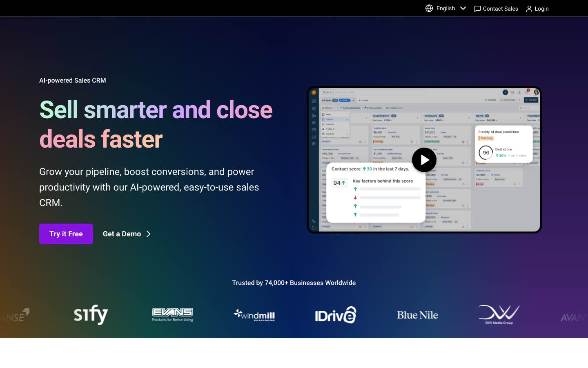Click the Deal score progress ring showing 96
Image resolution: width=588 pixels, height=368 pixels.
[x=486, y=152]
